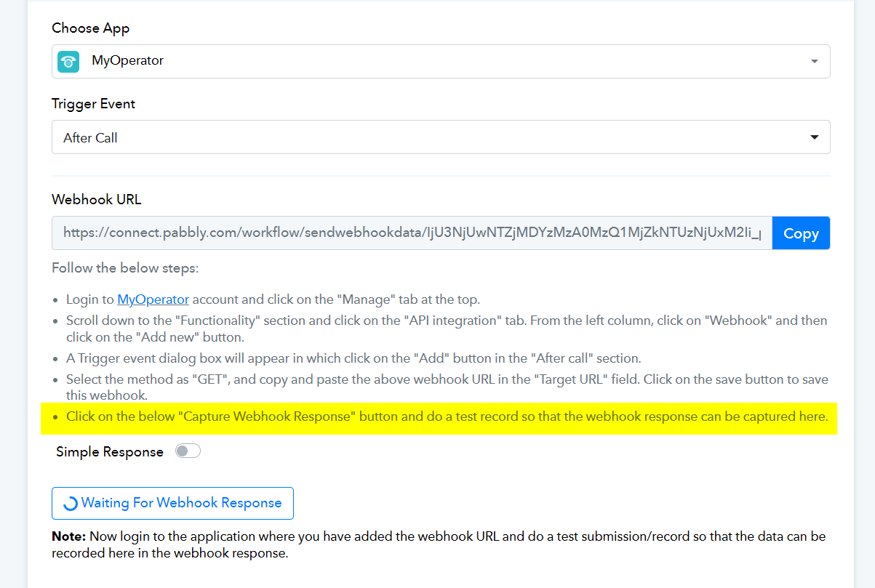Click the step about the Trigger event dialog box

tap(353, 358)
